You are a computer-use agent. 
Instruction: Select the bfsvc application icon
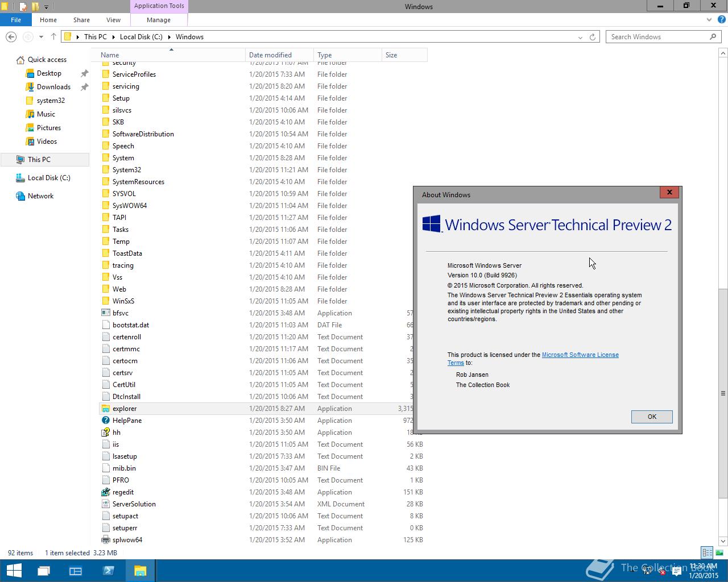(x=105, y=313)
